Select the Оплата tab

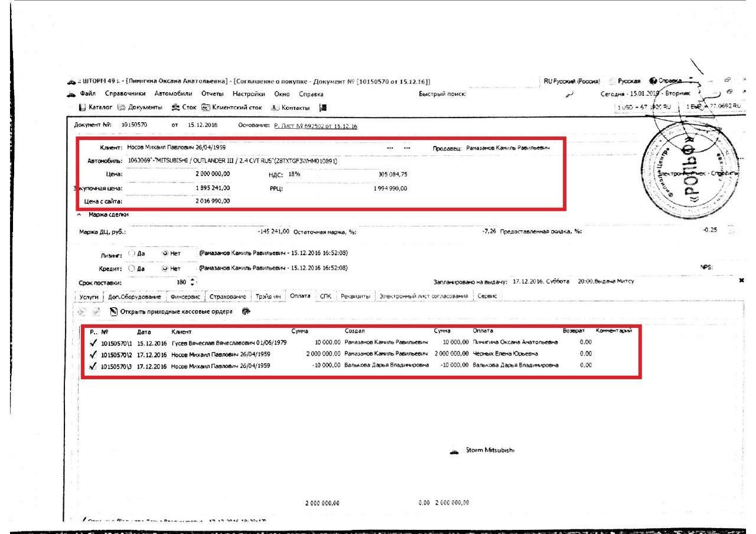click(x=301, y=295)
